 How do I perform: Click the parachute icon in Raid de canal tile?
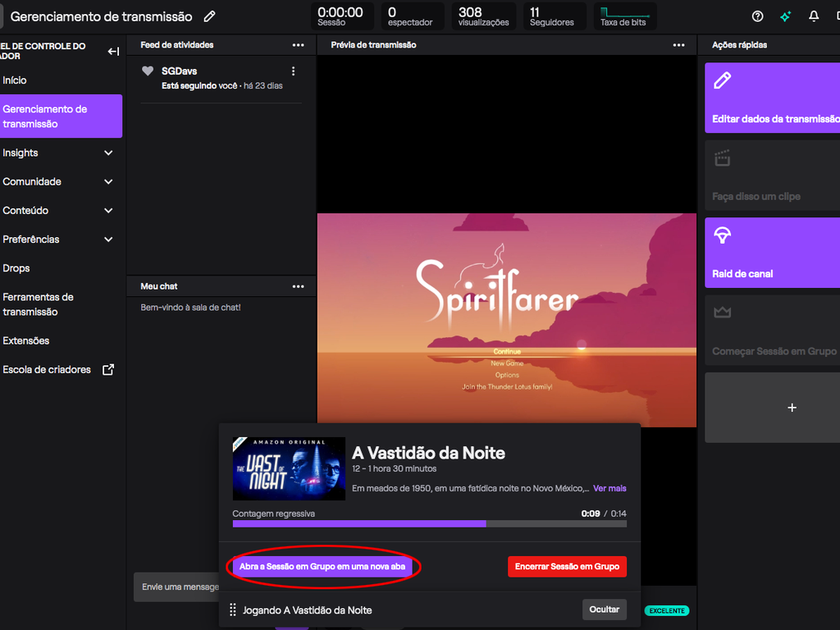[722, 235]
